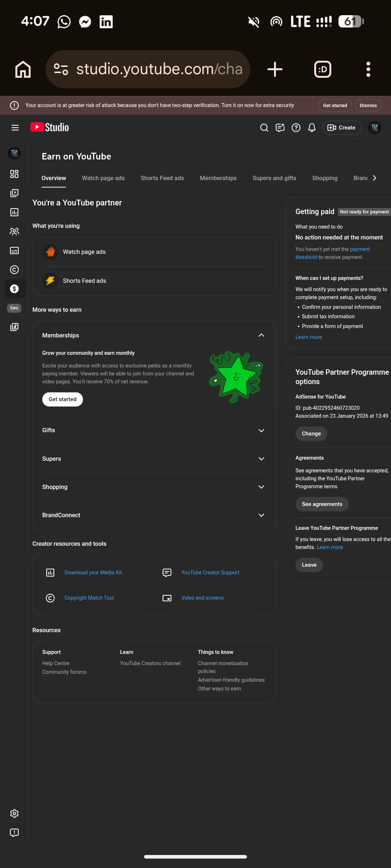
Task: Open Content from the sidebar video icon
Action: [x=14, y=193]
